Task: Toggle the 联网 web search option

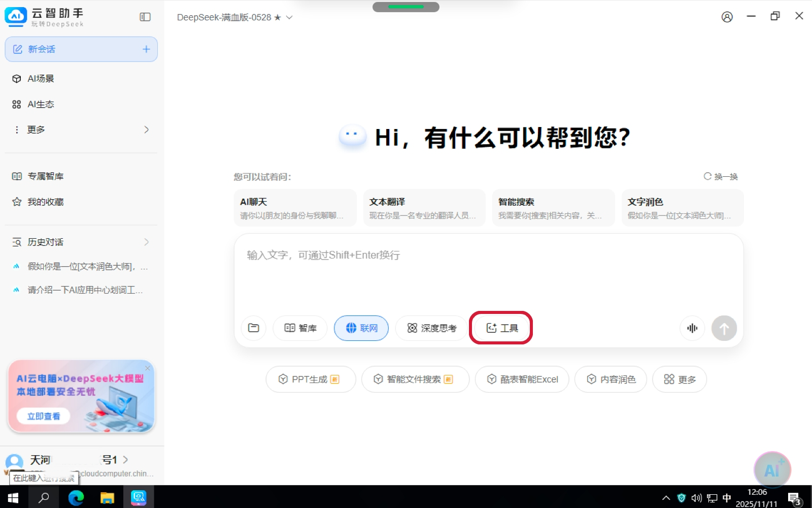Action: (x=361, y=328)
